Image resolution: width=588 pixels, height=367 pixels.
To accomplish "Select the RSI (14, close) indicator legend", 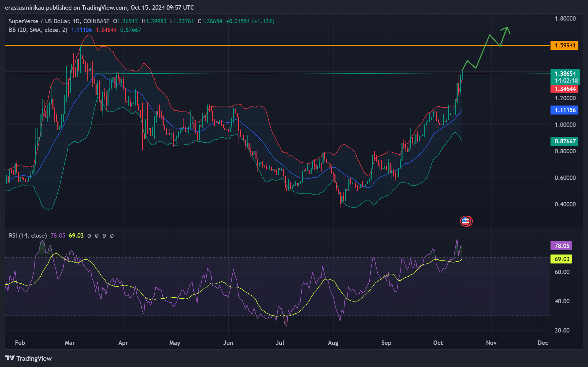I will pos(28,236).
